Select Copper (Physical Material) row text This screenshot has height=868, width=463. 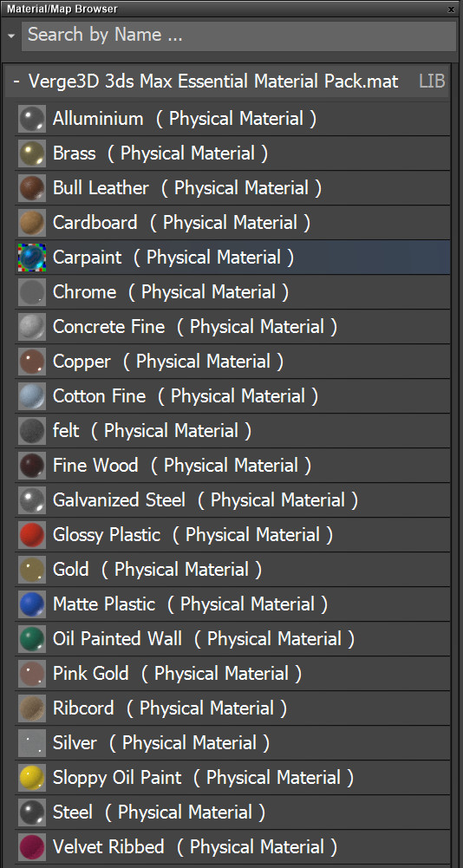[x=168, y=362]
